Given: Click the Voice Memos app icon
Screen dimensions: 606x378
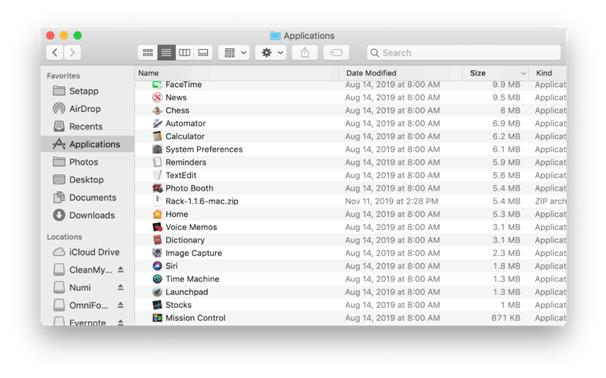Looking at the screenshot, I should [157, 227].
